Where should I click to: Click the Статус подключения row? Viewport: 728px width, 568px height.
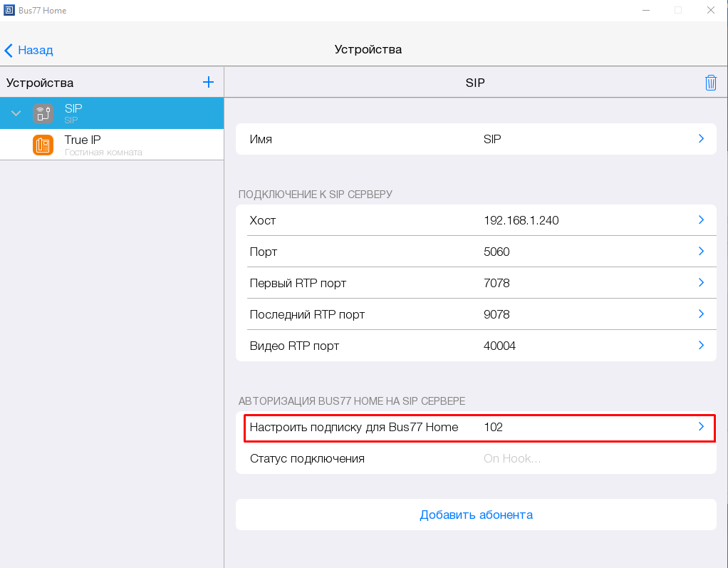[475, 458]
